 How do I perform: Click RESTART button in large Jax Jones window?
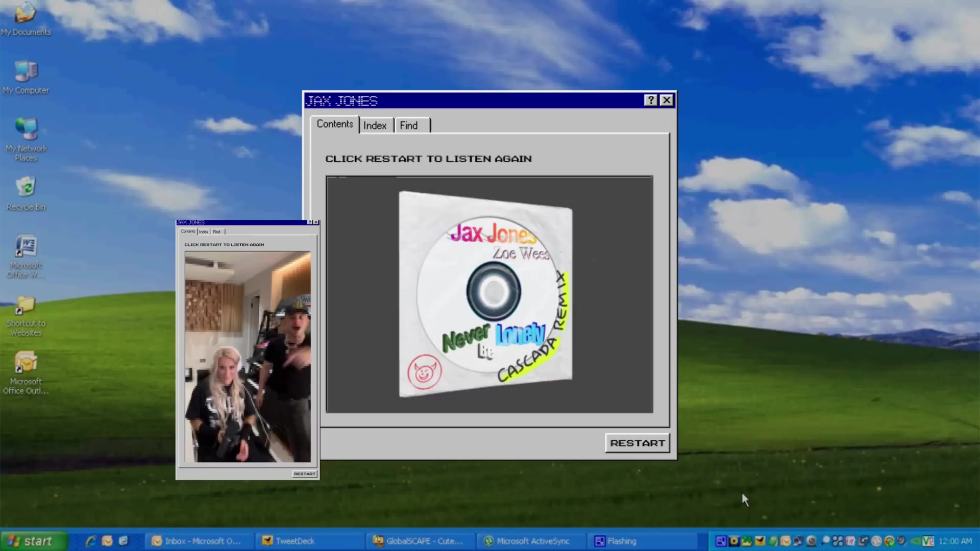coord(638,443)
